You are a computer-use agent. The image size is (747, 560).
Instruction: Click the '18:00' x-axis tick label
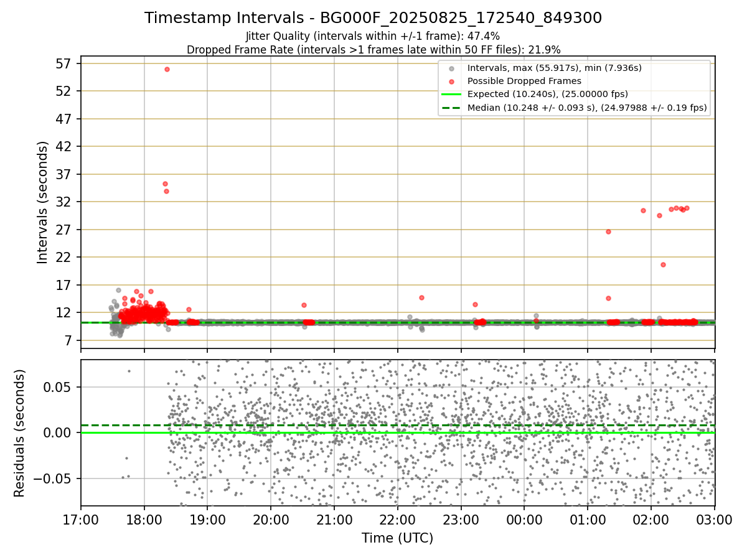click(x=144, y=520)
